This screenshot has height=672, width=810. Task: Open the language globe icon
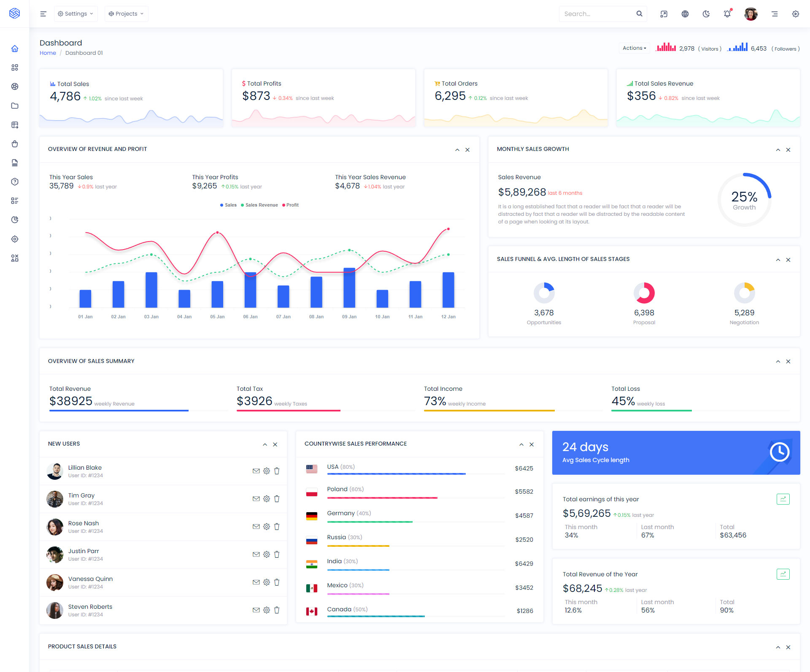tap(685, 14)
